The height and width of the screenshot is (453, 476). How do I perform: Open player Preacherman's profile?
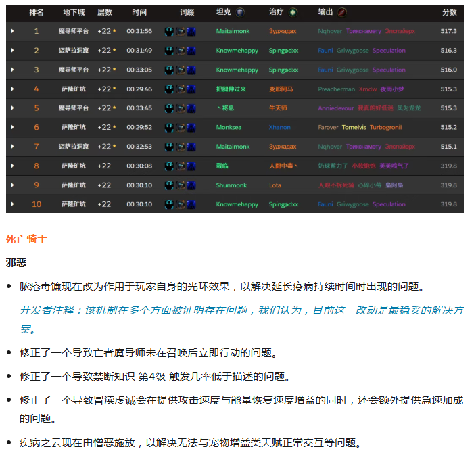[336, 89]
